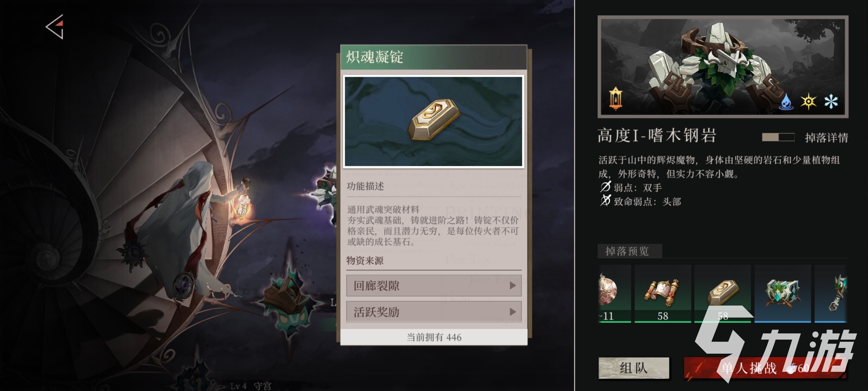Screen dimensions: 868x391
Task: Click the boss portrait 嗜木钢岩 banner
Action: pos(723,67)
